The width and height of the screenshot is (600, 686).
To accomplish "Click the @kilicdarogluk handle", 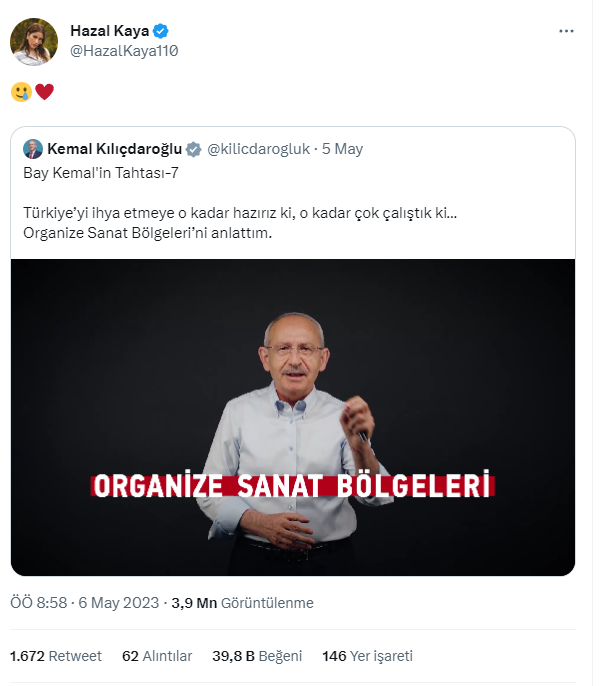I will pyautogui.click(x=257, y=149).
